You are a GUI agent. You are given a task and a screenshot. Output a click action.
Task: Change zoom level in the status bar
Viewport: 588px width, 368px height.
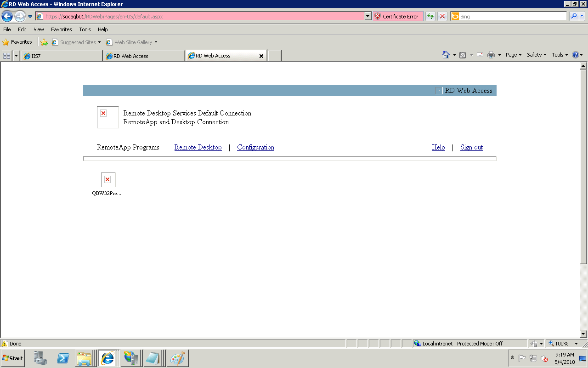pyautogui.click(x=563, y=343)
